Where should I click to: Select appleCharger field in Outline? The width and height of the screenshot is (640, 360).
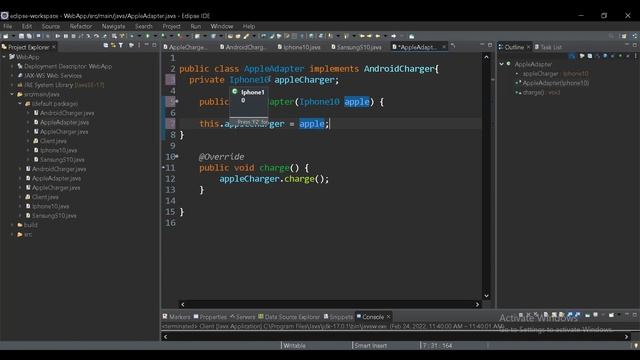pyautogui.click(x=556, y=74)
